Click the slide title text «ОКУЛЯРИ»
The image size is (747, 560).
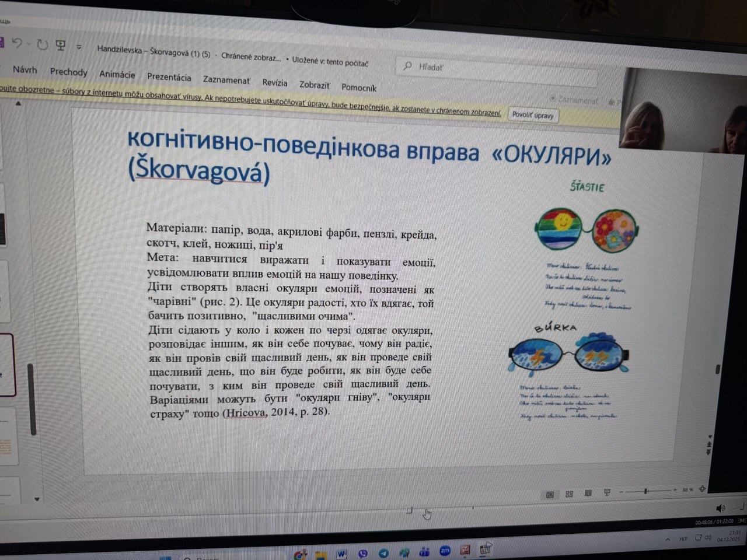coord(551,156)
